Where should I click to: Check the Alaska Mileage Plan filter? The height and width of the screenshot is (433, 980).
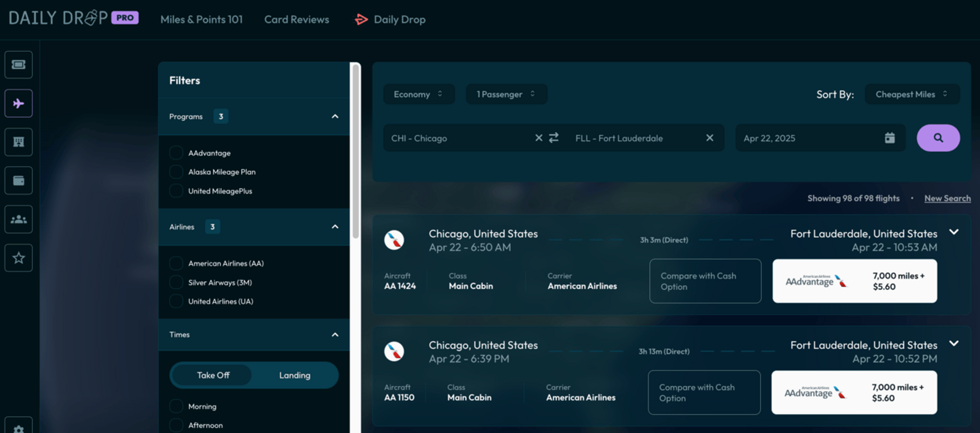(x=176, y=172)
